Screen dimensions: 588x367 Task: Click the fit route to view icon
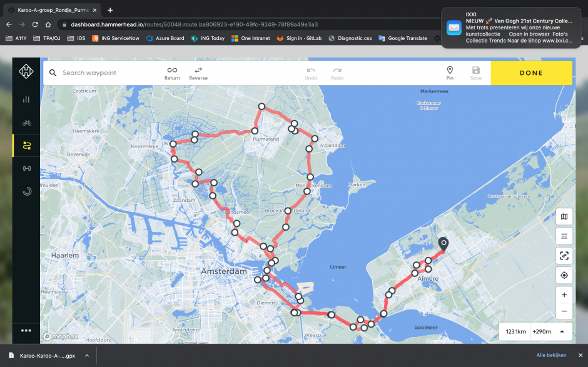pos(564,256)
